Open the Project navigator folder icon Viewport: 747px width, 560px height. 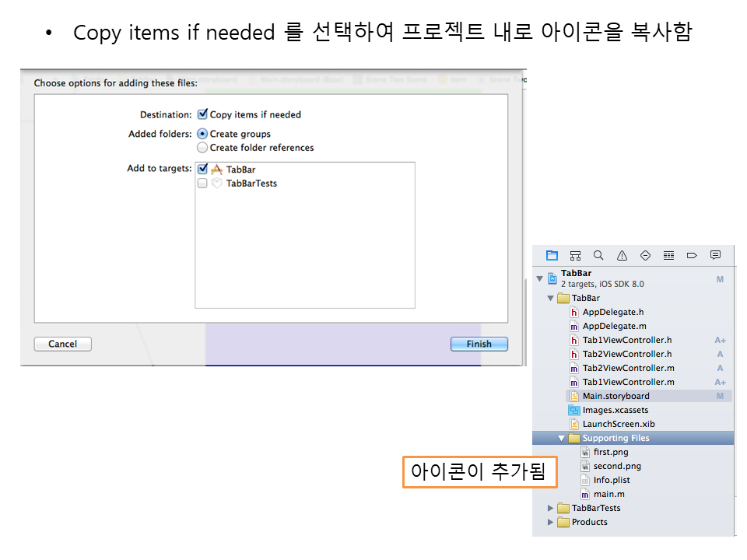(x=552, y=255)
